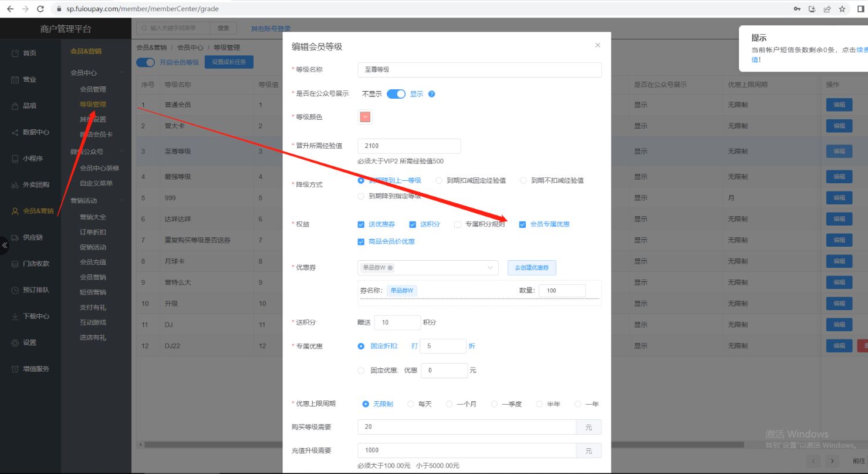The image size is (868, 474).
Task: Click the 晋升所需经验值 input field
Action: coord(409,146)
